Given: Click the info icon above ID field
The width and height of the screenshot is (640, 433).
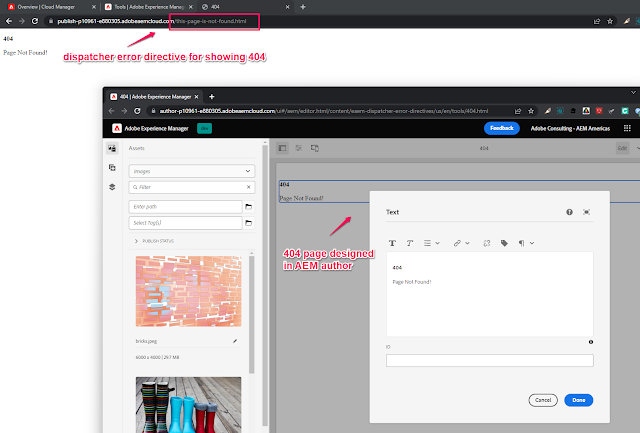Looking at the screenshot, I should (591, 342).
